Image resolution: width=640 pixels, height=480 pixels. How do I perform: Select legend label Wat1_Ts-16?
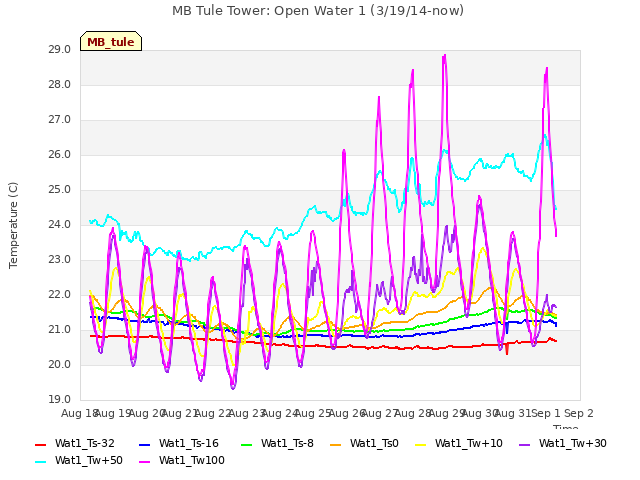189,444
